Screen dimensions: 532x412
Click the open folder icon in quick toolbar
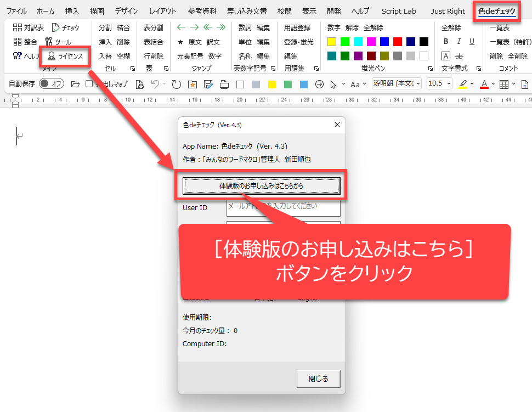coord(75,84)
